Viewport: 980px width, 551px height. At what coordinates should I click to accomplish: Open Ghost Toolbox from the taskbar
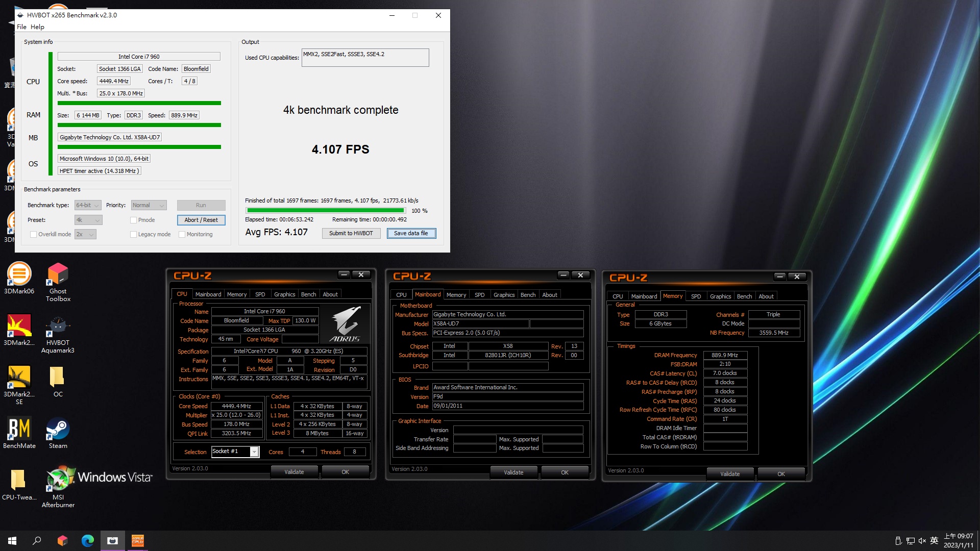(62, 541)
